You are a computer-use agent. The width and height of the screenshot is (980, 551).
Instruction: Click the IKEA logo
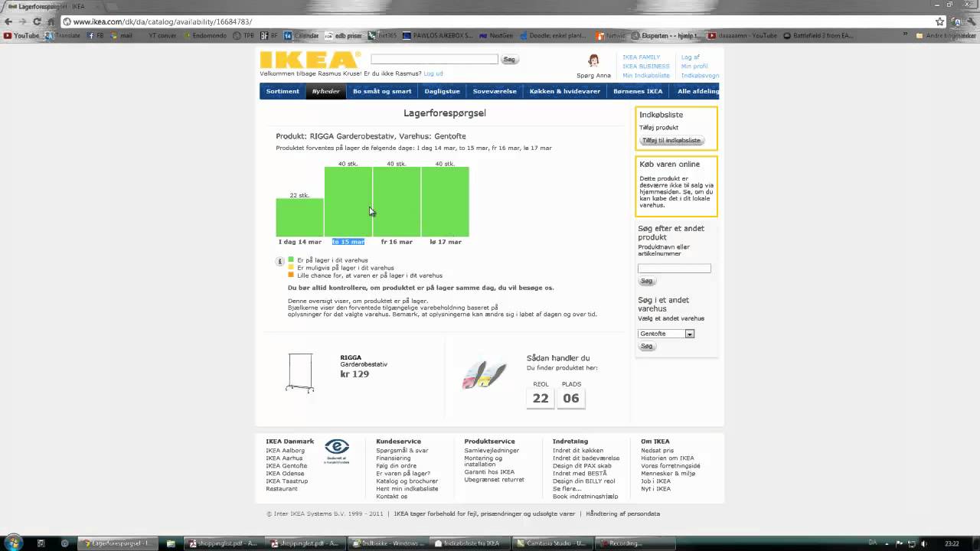click(309, 60)
